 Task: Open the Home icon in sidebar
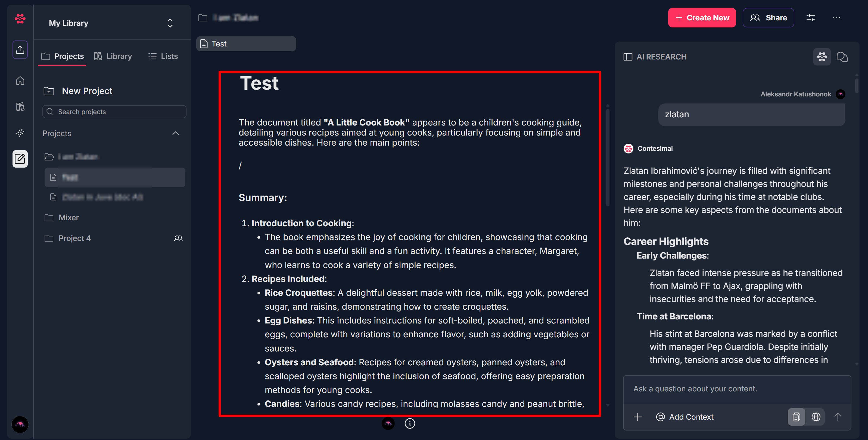pos(20,81)
